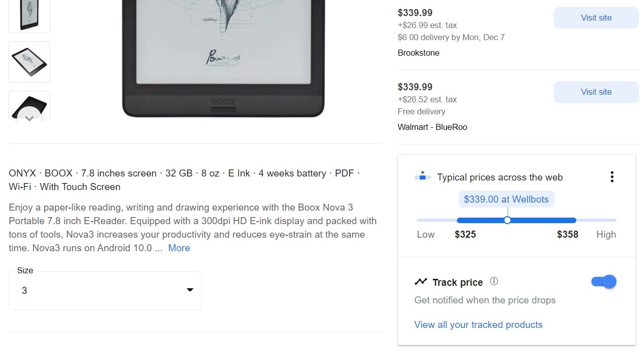
Task: Click the Walmart - BlueRoo seller name
Action: 432,127
